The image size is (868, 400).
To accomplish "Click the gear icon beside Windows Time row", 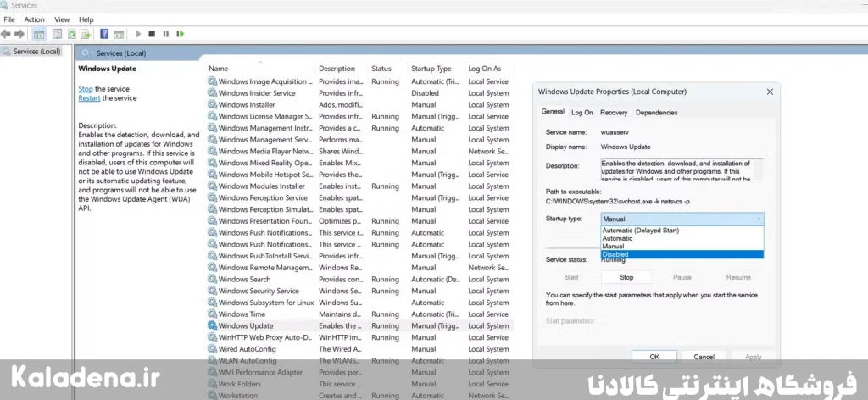I will click(212, 314).
